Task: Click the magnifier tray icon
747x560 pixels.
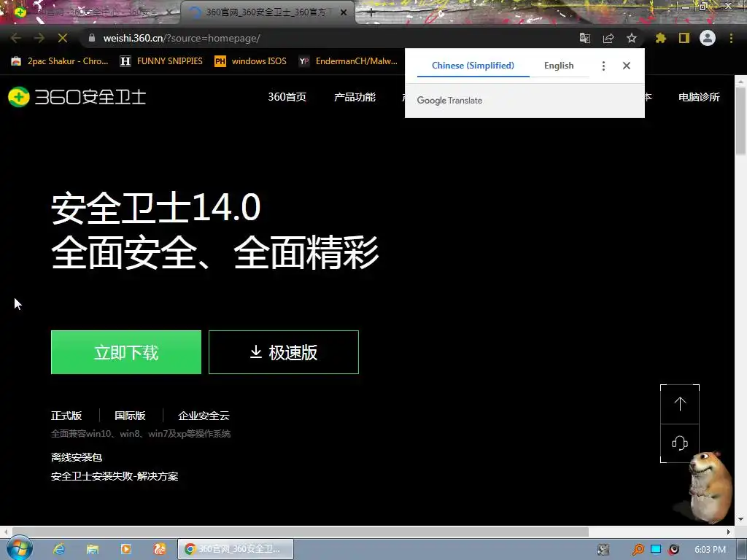Action: click(638, 550)
